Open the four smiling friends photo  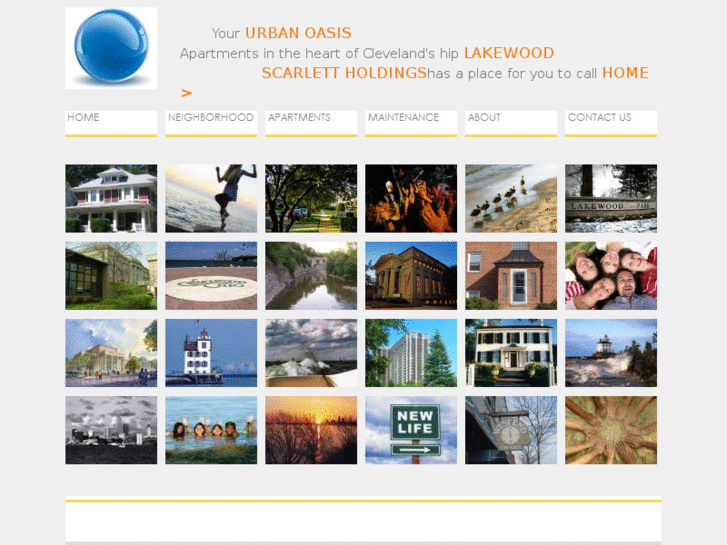[611, 276]
